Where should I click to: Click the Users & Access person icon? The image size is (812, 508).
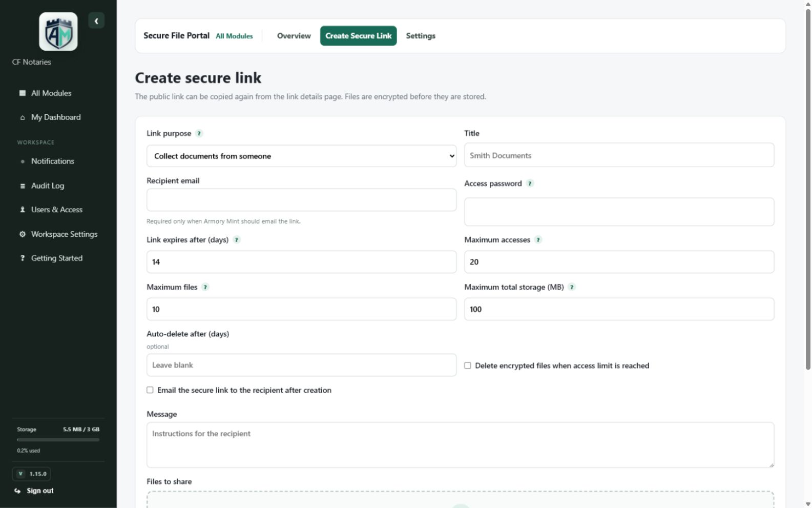point(23,210)
